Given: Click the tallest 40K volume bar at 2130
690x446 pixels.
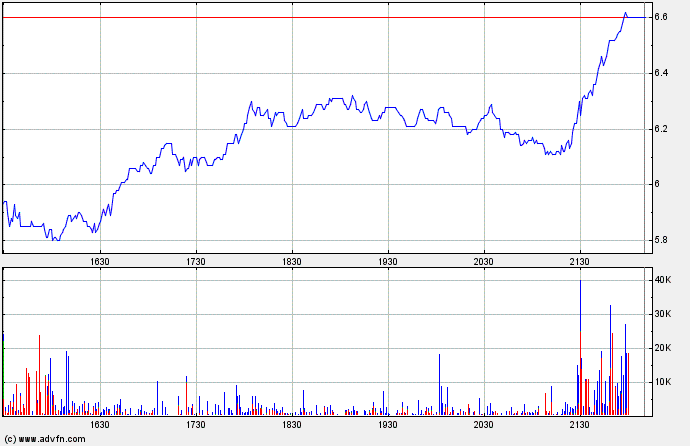Looking at the screenshot, I should [x=580, y=347].
